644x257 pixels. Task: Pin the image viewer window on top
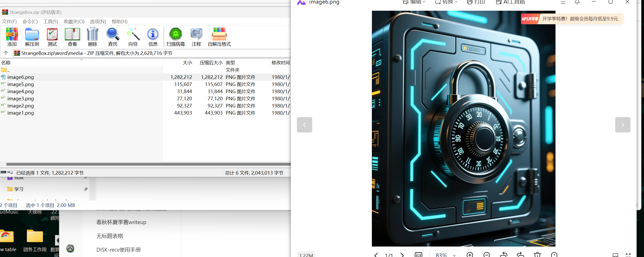[577, 2]
